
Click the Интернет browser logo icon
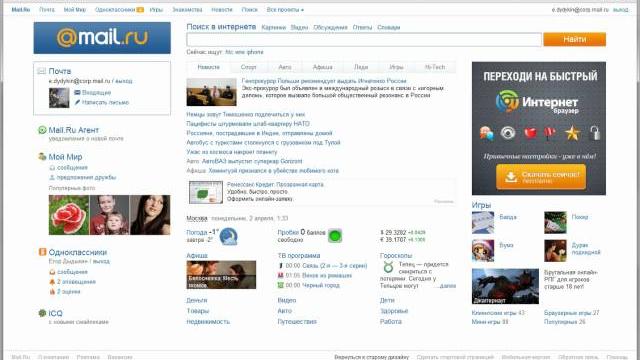click(507, 101)
